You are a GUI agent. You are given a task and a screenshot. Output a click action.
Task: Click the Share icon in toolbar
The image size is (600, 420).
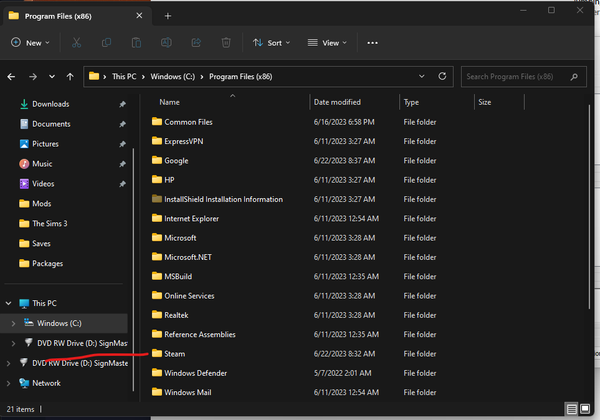(x=196, y=43)
